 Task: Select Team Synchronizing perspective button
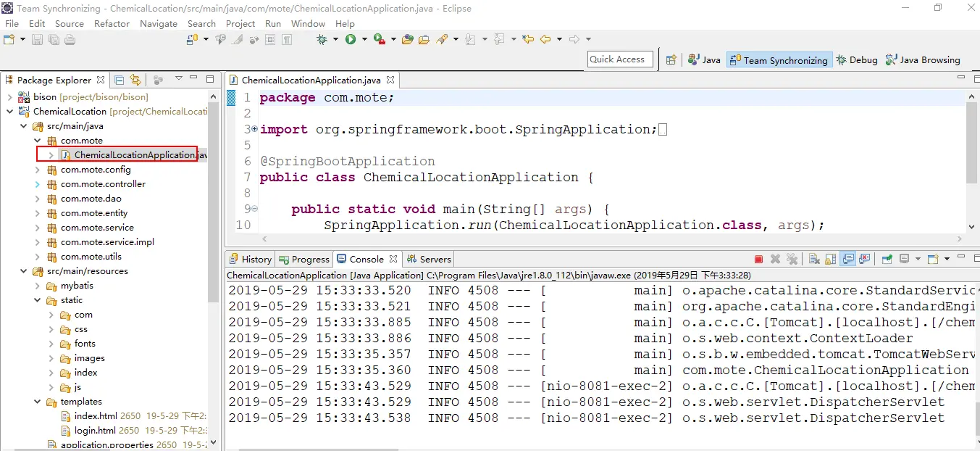[x=779, y=60]
